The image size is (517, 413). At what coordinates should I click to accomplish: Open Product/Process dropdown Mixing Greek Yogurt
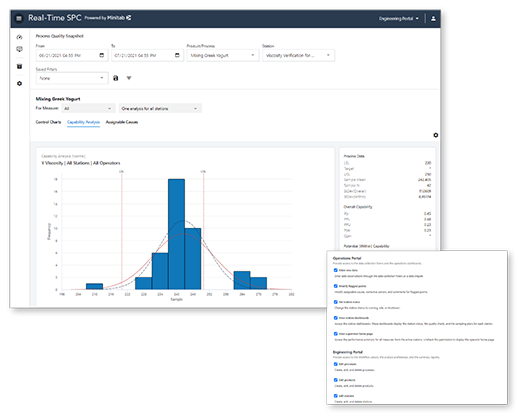click(223, 55)
